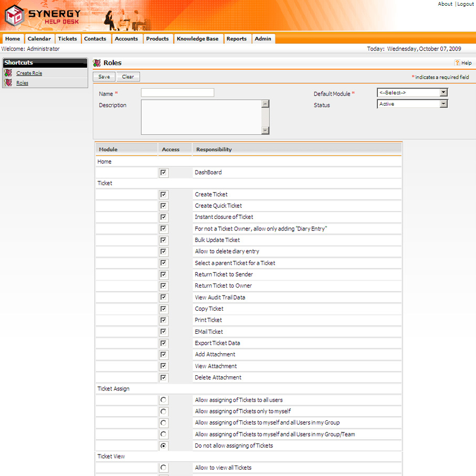The width and height of the screenshot is (476, 476).
Task: Select the Allow to view all Tickets radio
Action: (x=164, y=468)
